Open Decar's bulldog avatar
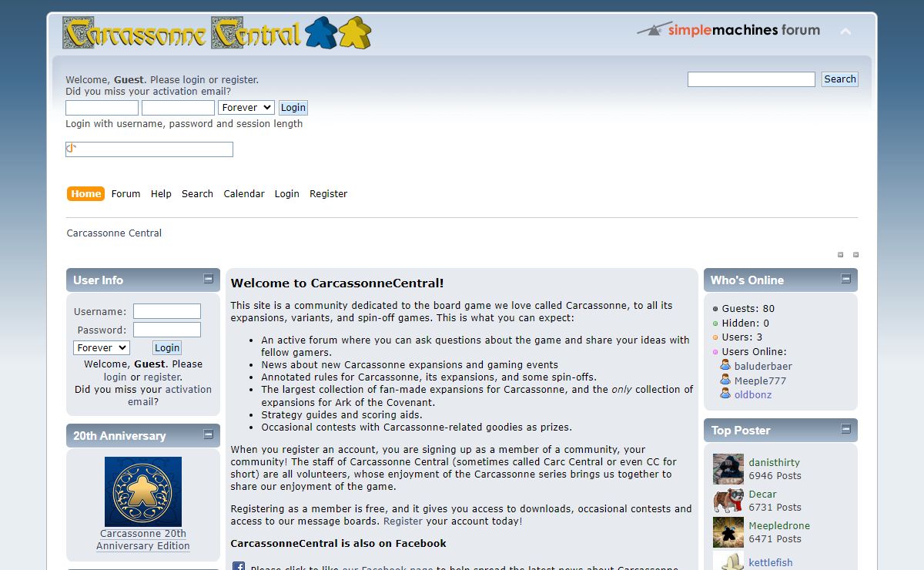The image size is (924, 570). coord(728,501)
